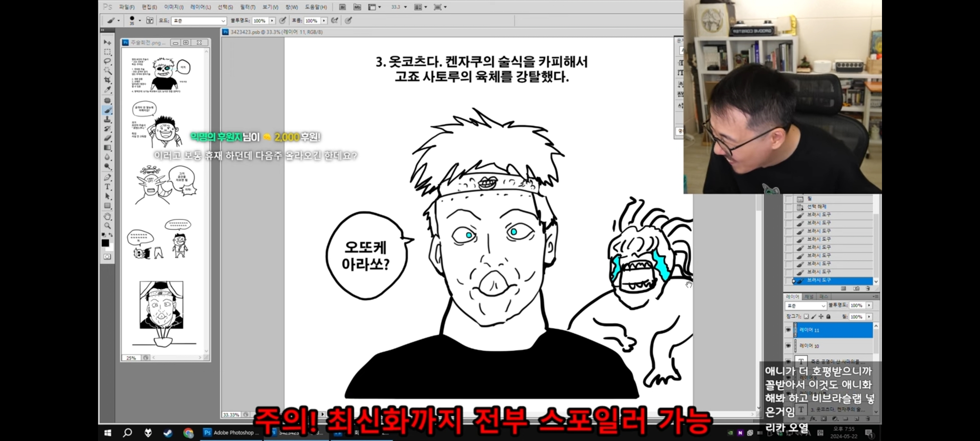Image resolution: width=980 pixels, height=441 pixels.
Task: Select the Path Selection tool
Action: (x=107, y=196)
